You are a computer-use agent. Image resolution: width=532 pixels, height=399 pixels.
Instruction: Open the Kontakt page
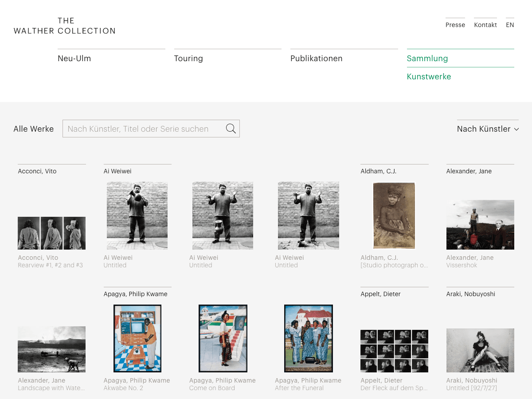tap(485, 25)
